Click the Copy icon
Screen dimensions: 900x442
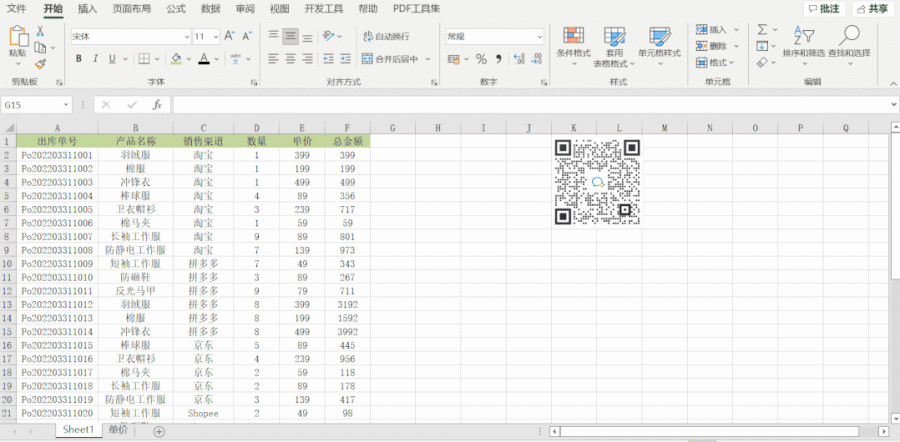pos(40,48)
